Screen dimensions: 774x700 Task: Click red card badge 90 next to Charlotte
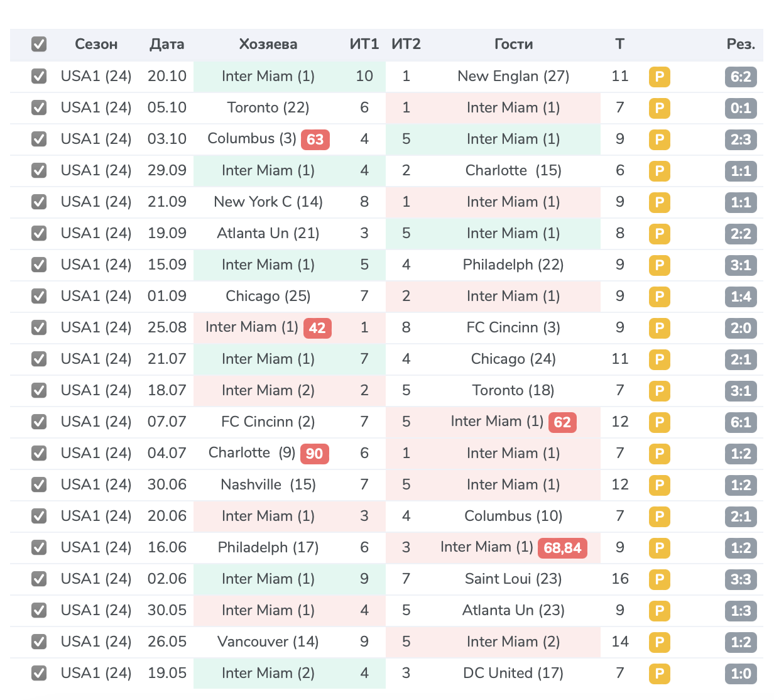[x=315, y=454]
